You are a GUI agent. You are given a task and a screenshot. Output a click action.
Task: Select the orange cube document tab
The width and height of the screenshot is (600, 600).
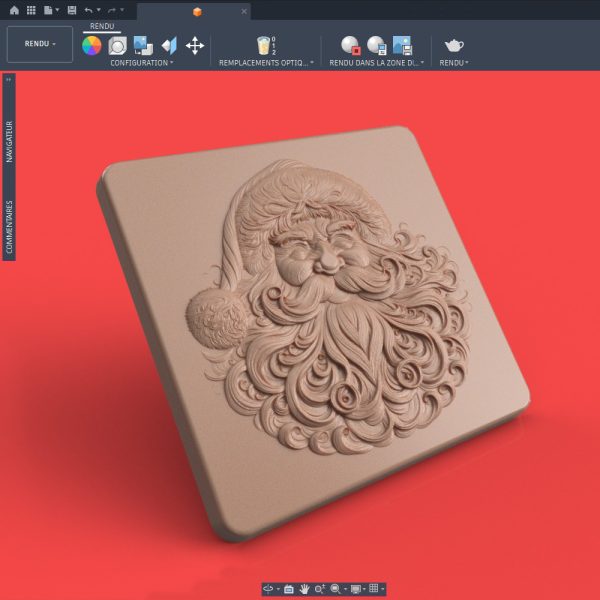197,12
